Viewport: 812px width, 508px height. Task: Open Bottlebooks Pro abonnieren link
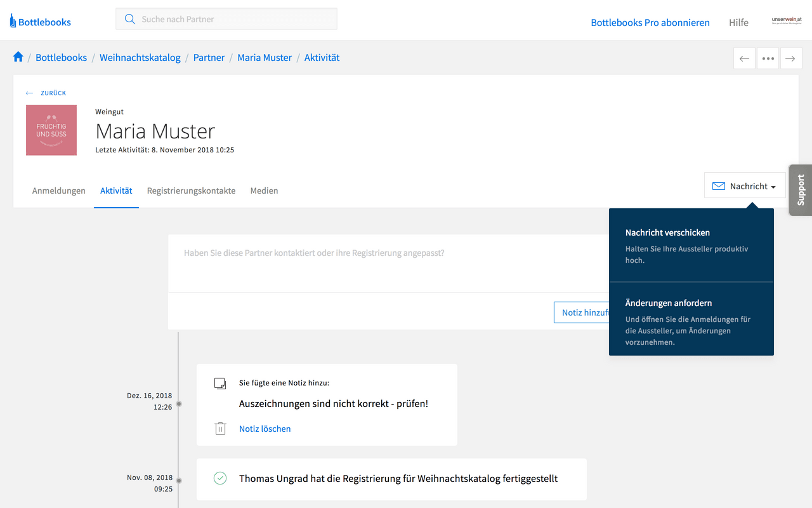[650, 22]
